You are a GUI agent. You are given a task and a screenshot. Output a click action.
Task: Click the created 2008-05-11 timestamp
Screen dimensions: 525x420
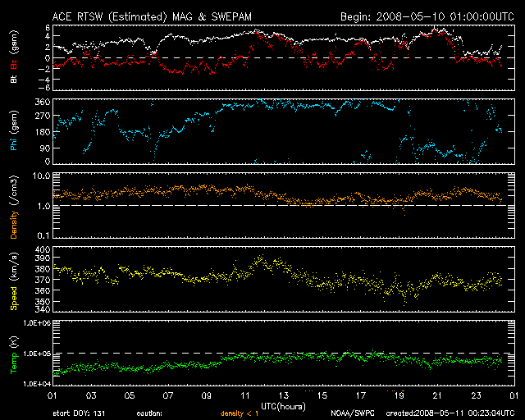pos(450,413)
